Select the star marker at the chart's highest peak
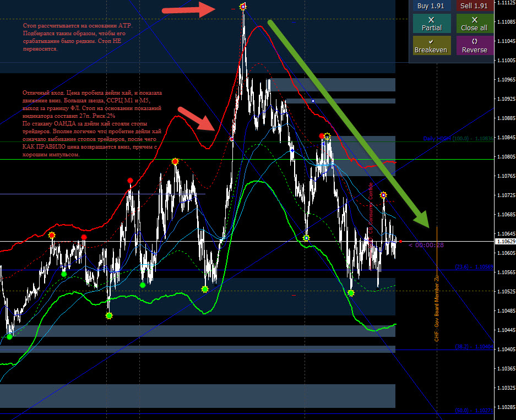516x420 pixels. click(243, 6)
